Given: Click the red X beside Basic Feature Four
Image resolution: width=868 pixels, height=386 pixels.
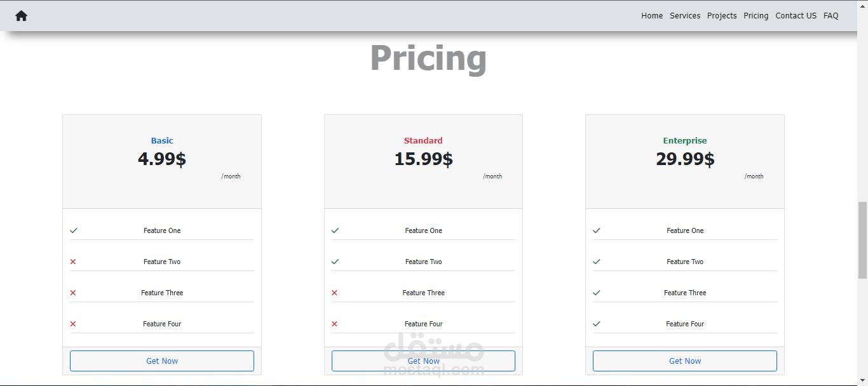Looking at the screenshot, I should (73, 324).
